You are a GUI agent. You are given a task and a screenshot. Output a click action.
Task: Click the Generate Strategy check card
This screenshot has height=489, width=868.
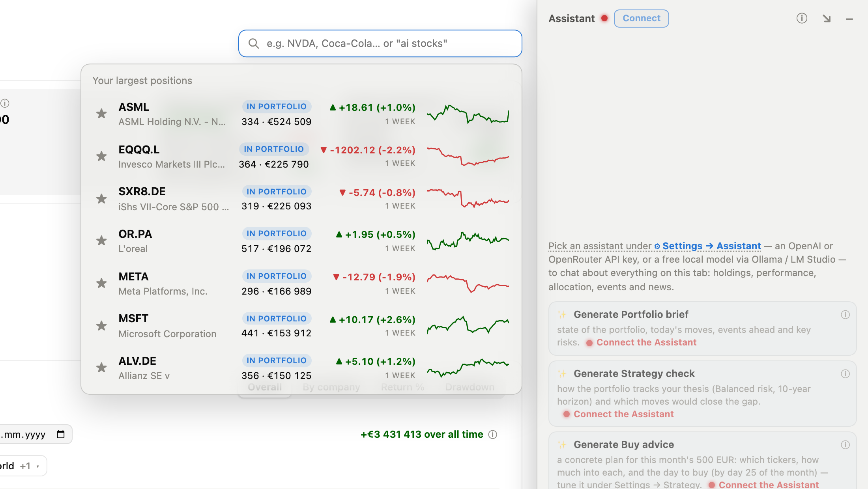pos(702,394)
